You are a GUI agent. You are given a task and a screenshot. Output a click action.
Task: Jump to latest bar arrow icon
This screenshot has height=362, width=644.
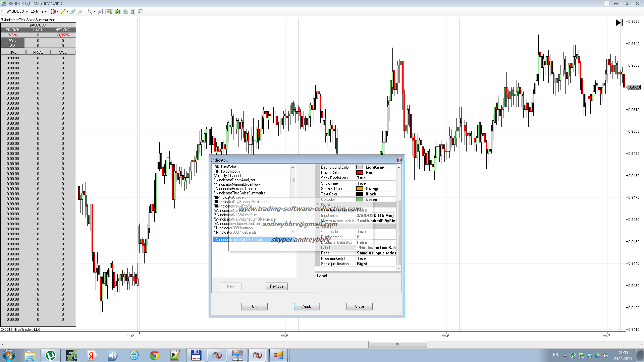619,22
